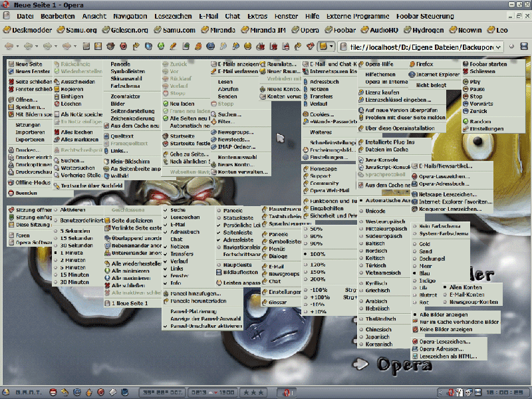
Task: Toggle the 'Transfers' panel checkmark
Action: (x=178, y=254)
